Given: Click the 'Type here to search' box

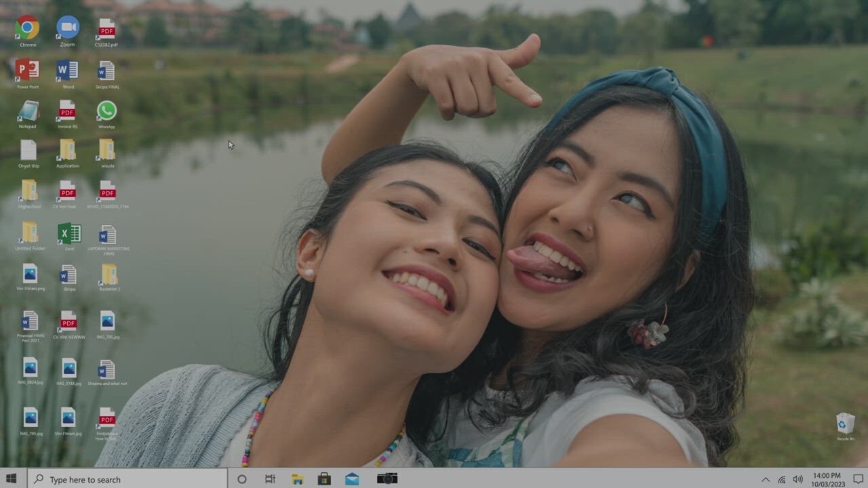Looking at the screenshot, I should point(129,479).
